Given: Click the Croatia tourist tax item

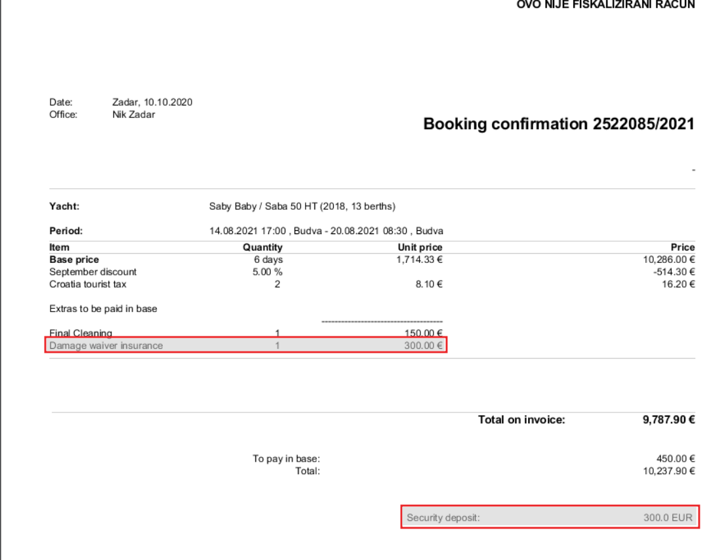Looking at the screenshot, I should [x=88, y=284].
